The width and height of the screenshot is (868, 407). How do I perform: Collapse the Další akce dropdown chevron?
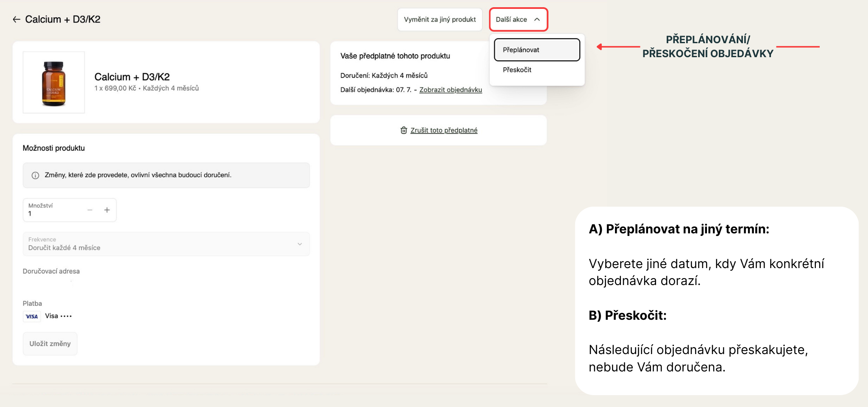[x=537, y=19]
